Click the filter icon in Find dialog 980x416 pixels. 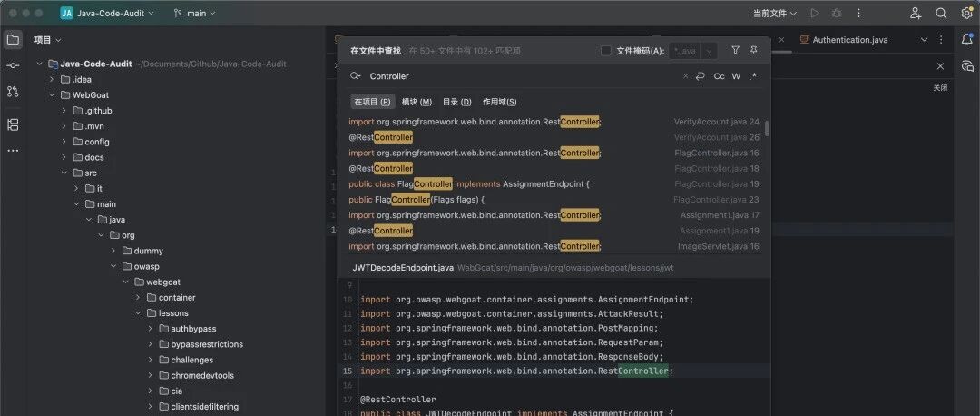tap(735, 51)
